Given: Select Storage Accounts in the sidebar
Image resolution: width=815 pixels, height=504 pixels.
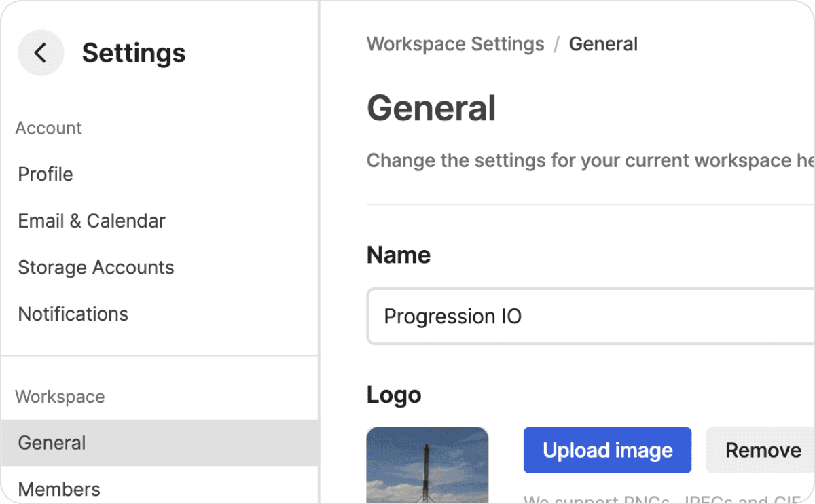Looking at the screenshot, I should (96, 268).
